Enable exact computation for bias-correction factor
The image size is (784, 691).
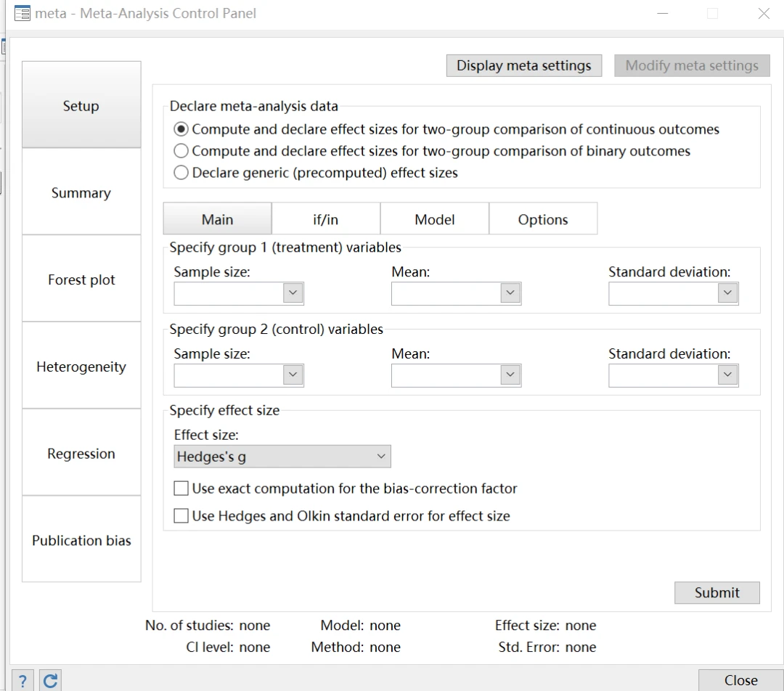pyautogui.click(x=181, y=488)
